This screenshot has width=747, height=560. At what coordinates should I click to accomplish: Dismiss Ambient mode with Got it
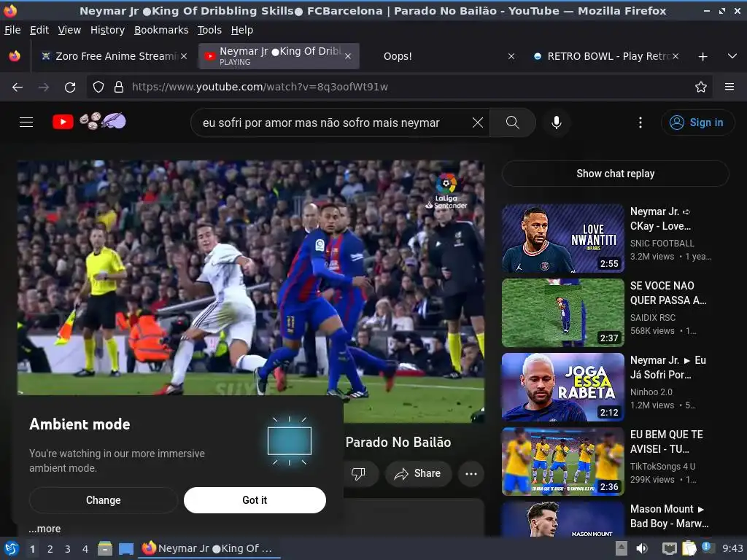click(255, 500)
